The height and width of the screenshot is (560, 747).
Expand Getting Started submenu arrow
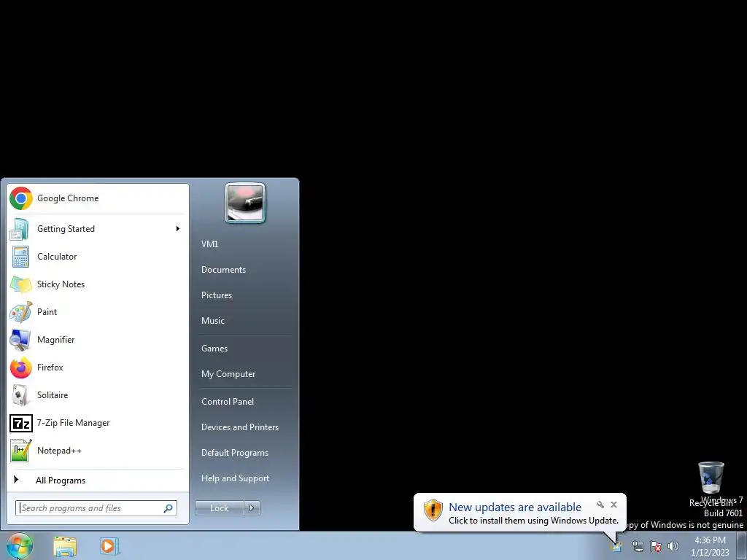point(178,229)
